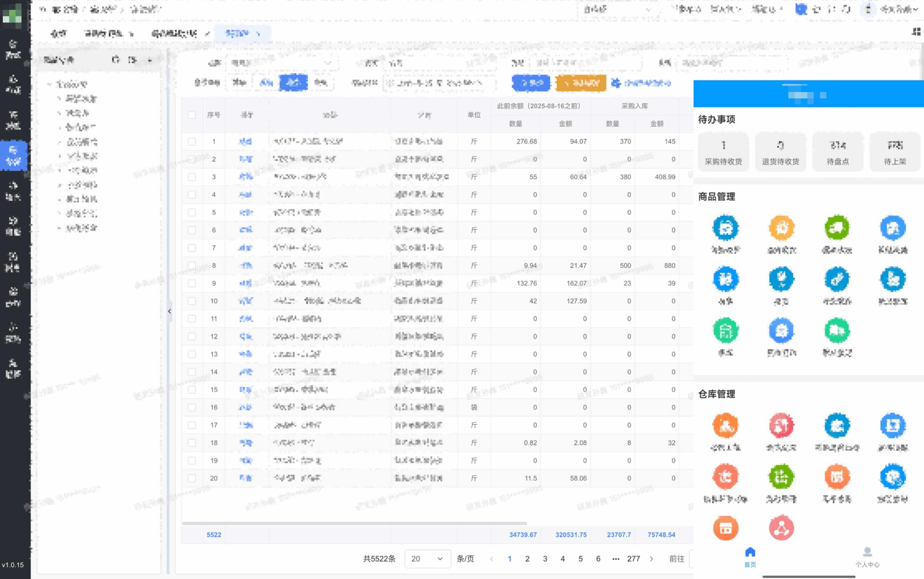Screen dimensions: 924x579
Task: Click the 采购入库 column group header
Action: coord(634,106)
